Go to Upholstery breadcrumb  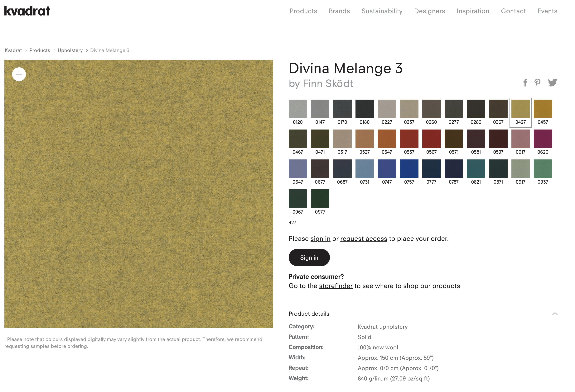coord(70,50)
